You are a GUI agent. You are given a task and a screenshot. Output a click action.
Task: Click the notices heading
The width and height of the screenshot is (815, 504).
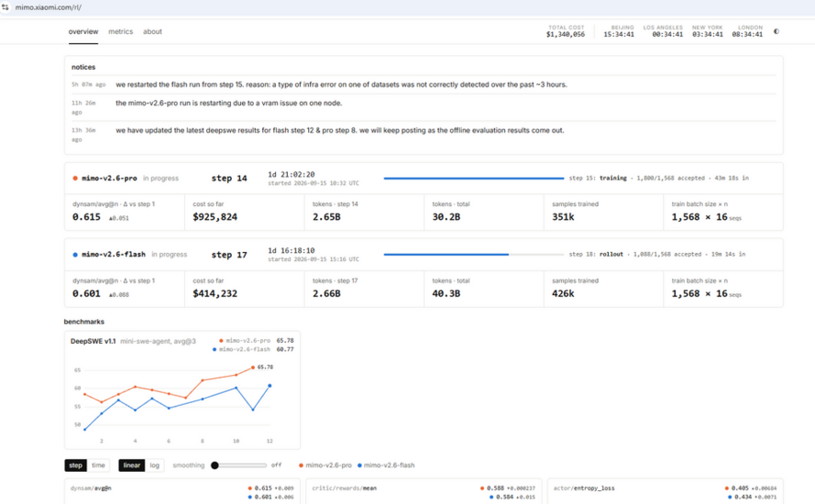click(x=83, y=67)
